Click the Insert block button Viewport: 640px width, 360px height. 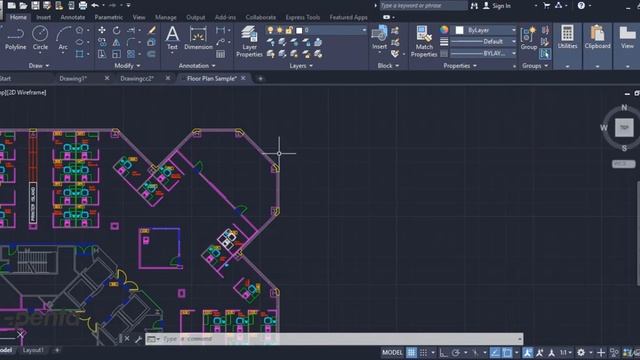pyautogui.click(x=379, y=38)
